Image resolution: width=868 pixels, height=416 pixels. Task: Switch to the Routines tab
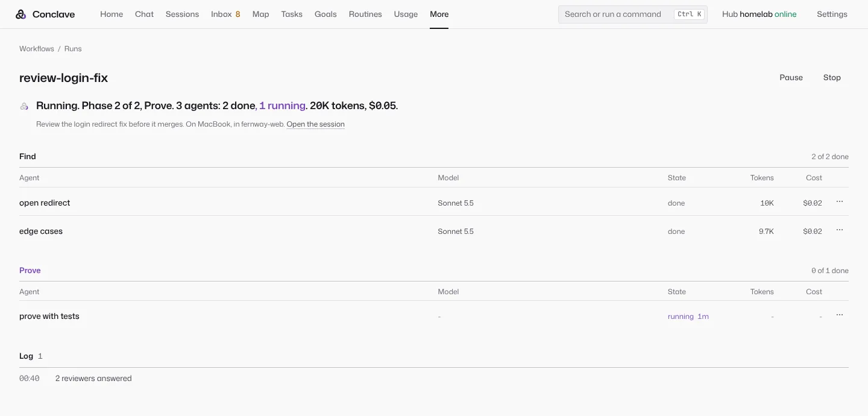[365, 14]
